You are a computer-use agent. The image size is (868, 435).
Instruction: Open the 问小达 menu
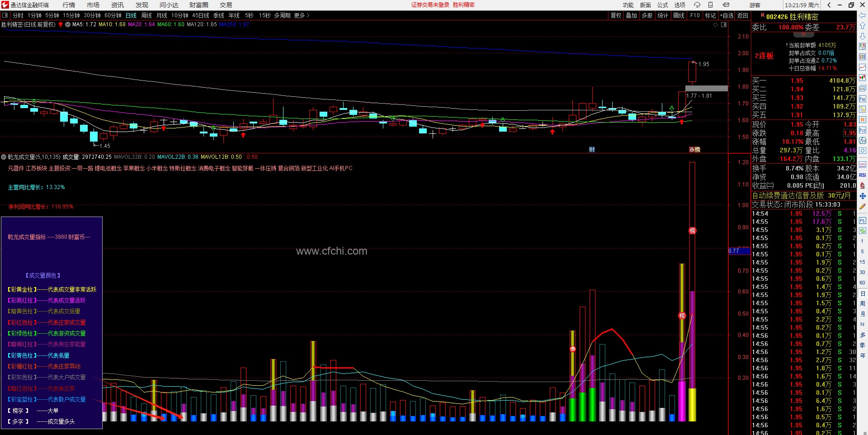pyautogui.click(x=169, y=5)
